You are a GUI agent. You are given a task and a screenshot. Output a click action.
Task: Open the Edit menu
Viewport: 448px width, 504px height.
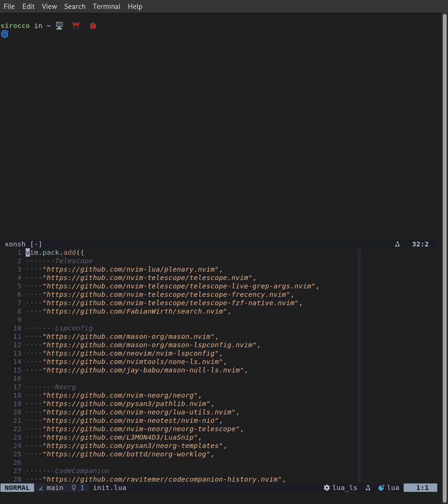pyautogui.click(x=28, y=7)
